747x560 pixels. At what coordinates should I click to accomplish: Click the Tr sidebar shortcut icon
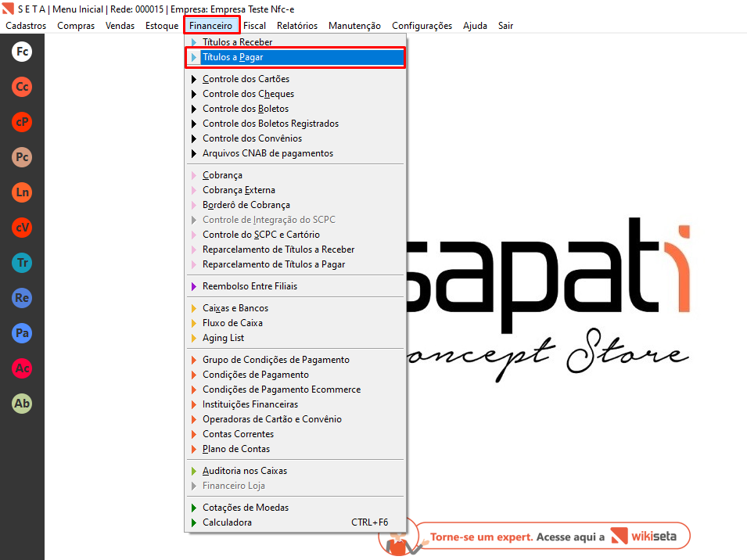pyautogui.click(x=22, y=263)
